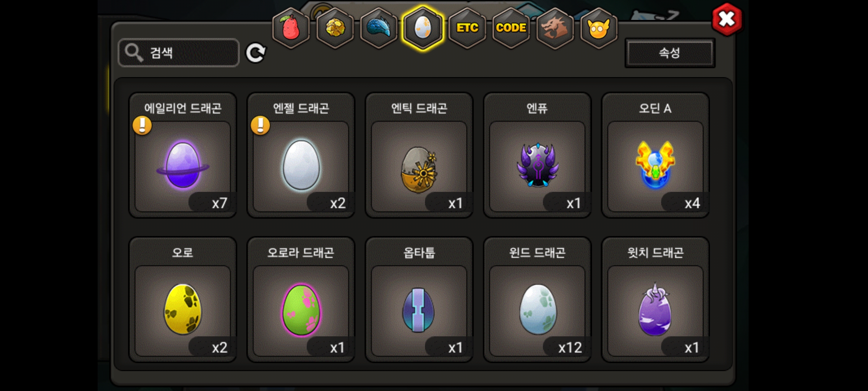Select the gold nugget category tab

coord(335,28)
